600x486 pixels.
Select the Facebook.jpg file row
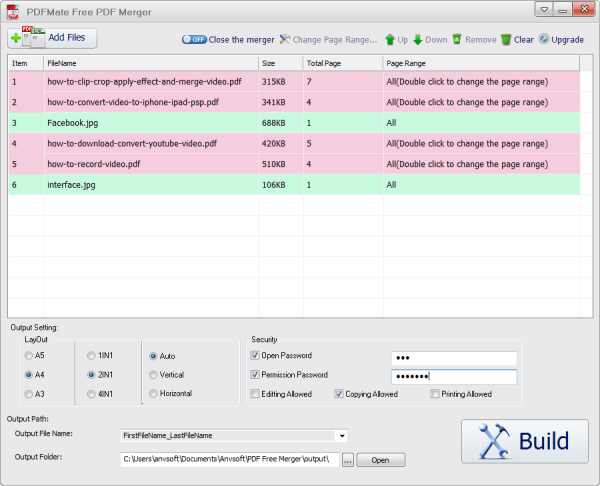(x=294, y=123)
